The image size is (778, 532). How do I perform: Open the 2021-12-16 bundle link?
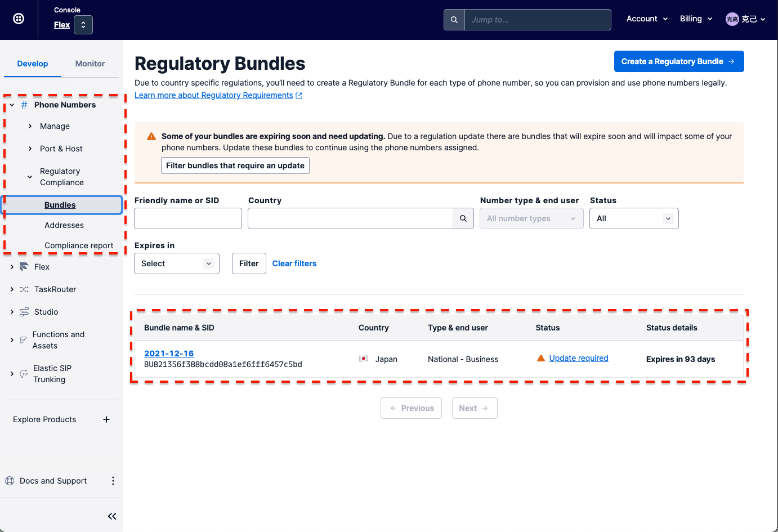pyautogui.click(x=169, y=354)
